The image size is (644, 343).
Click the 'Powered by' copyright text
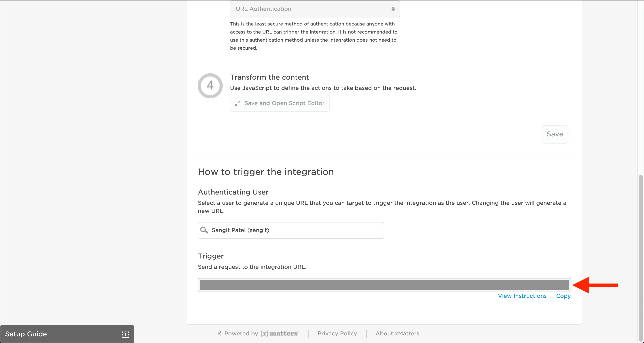point(238,334)
